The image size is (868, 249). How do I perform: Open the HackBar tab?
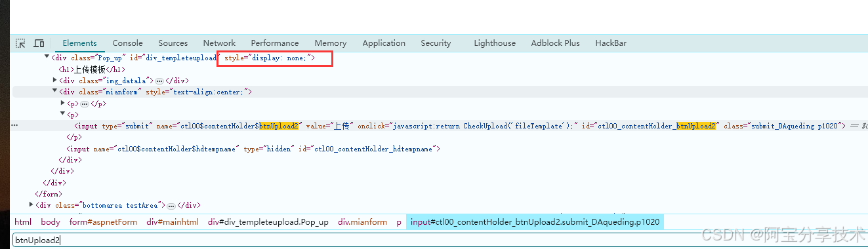611,43
